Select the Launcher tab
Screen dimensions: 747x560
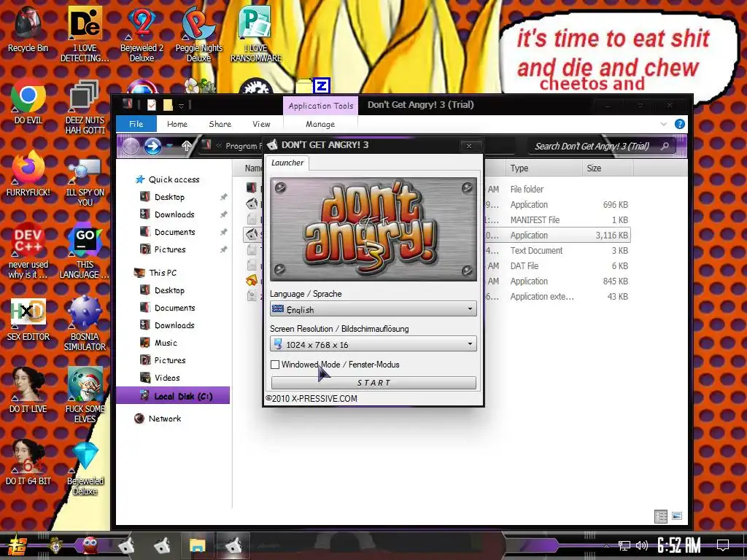287,163
